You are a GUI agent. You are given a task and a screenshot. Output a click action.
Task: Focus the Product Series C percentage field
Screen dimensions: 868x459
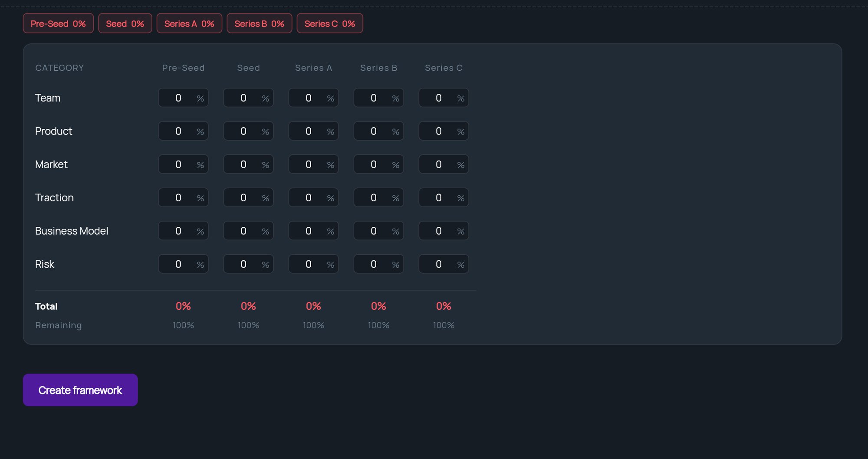(444, 131)
